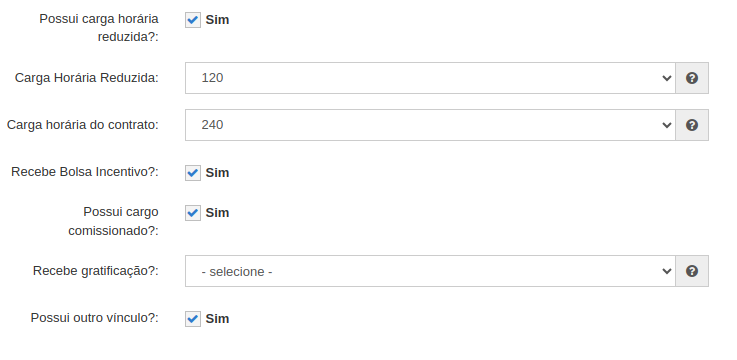
Task: Disable the Possui cargo comissionado checkbox
Action: tap(193, 212)
